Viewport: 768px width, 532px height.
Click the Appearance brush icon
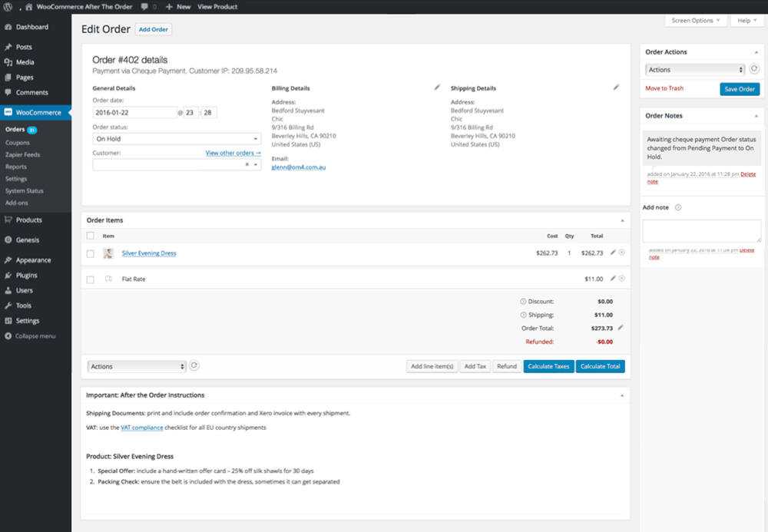point(8,260)
